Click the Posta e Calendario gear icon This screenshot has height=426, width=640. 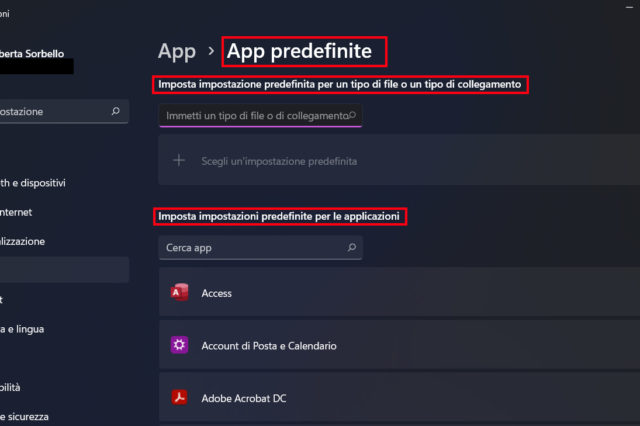[x=180, y=345]
